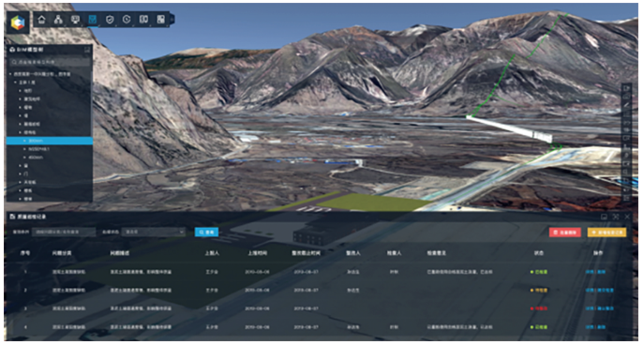Click the submit inspection link in row 2
The height and width of the screenshot is (345, 644).
(606, 291)
